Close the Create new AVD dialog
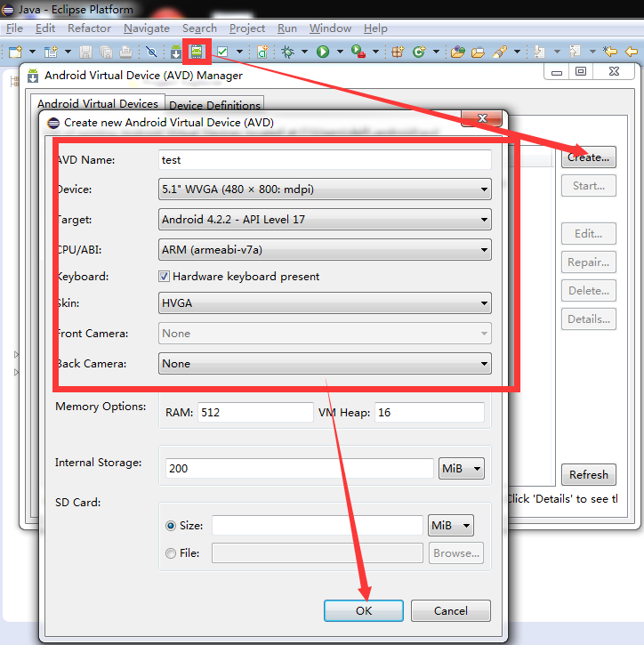 (482, 119)
